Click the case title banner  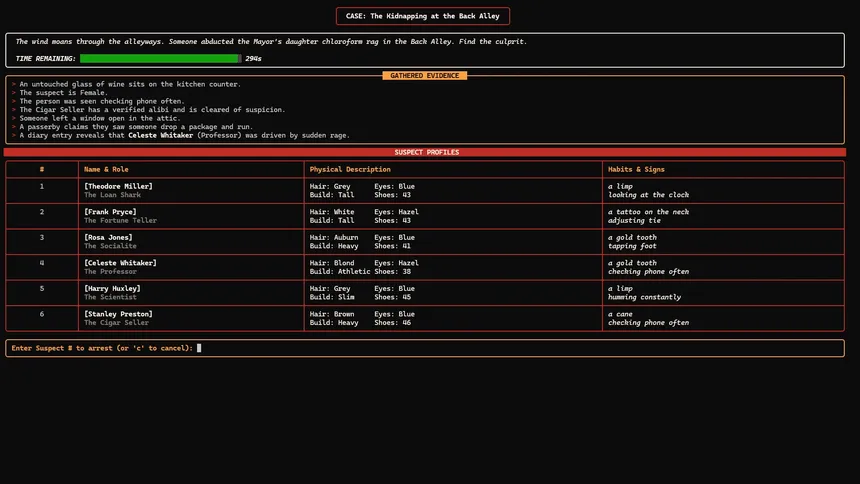click(423, 16)
